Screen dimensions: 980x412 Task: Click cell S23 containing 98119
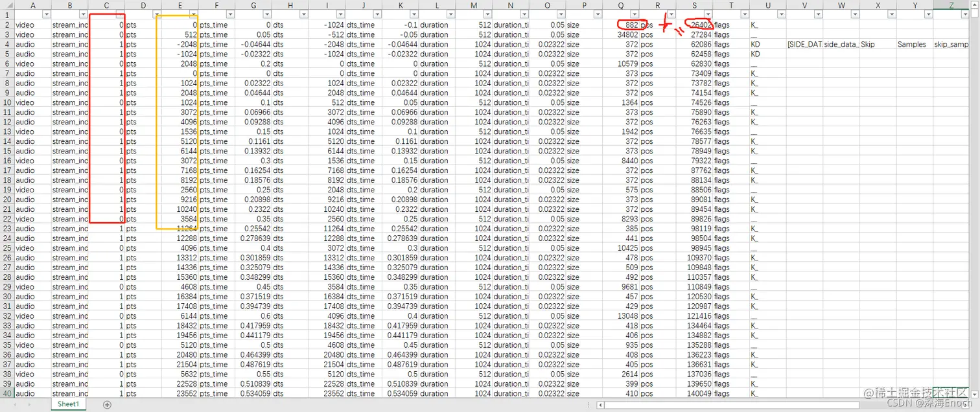[x=695, y=229]
